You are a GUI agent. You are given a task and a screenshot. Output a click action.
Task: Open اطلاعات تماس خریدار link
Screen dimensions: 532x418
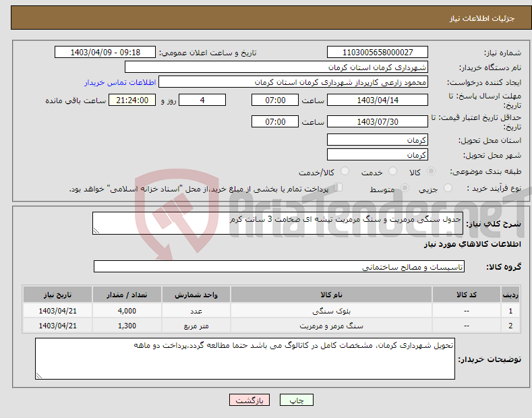point(120,82)
